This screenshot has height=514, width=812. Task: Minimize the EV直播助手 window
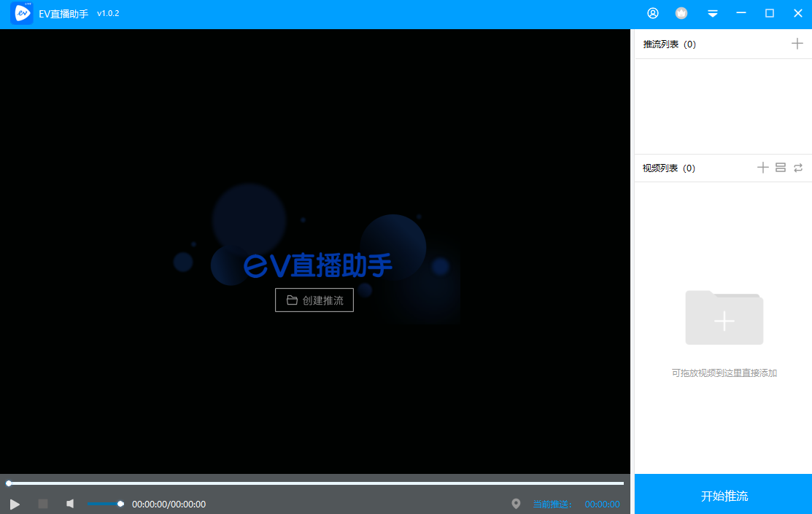(x=741, y=13)
